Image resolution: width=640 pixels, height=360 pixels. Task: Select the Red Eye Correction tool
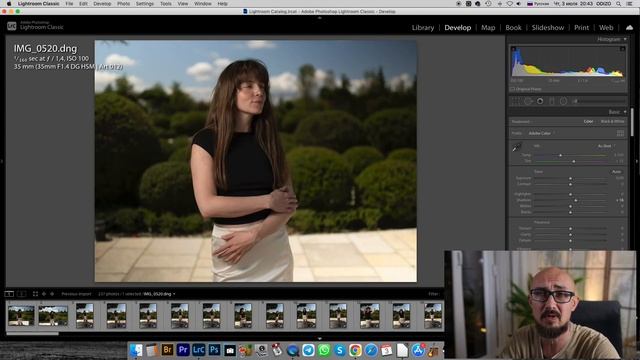[540, 101]
